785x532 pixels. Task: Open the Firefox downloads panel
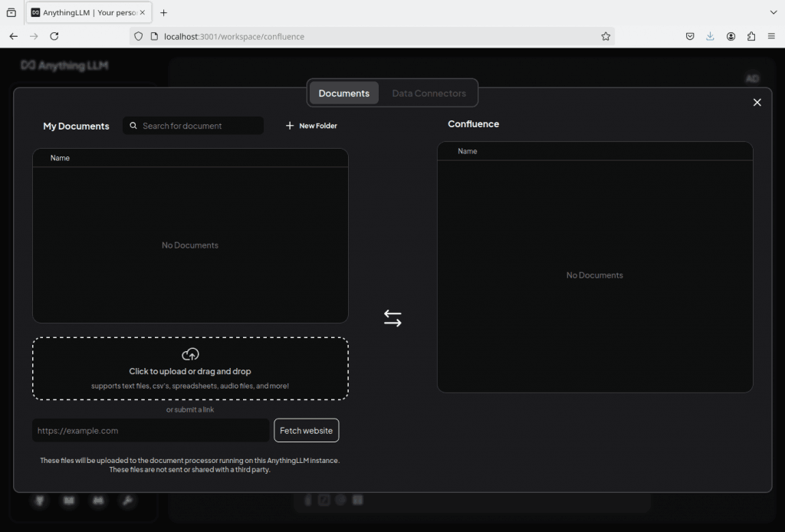[710, 36]
